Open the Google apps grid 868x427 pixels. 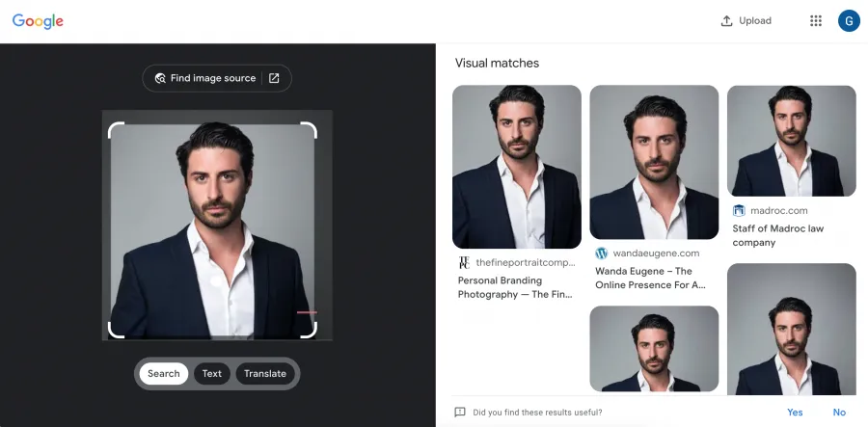coord(815,21)
